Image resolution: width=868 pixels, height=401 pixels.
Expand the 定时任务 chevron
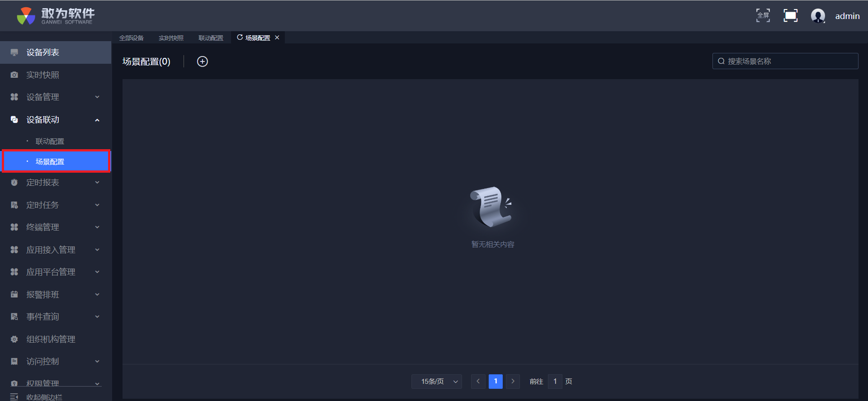[97, 205]
